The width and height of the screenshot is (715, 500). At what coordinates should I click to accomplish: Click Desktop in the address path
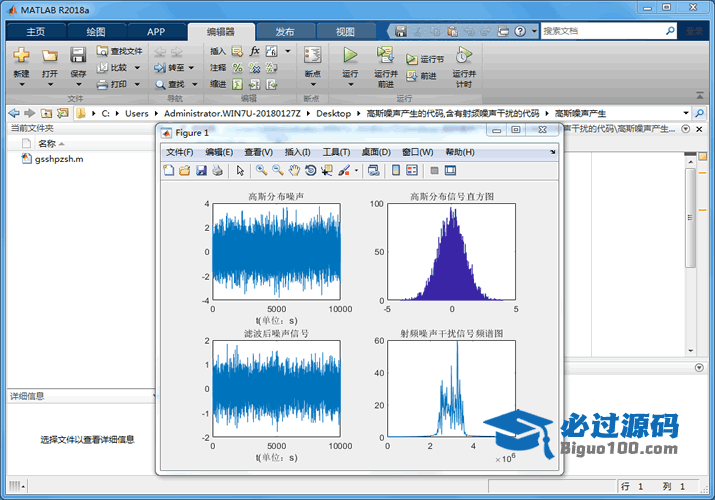click(x=333, y=113)
